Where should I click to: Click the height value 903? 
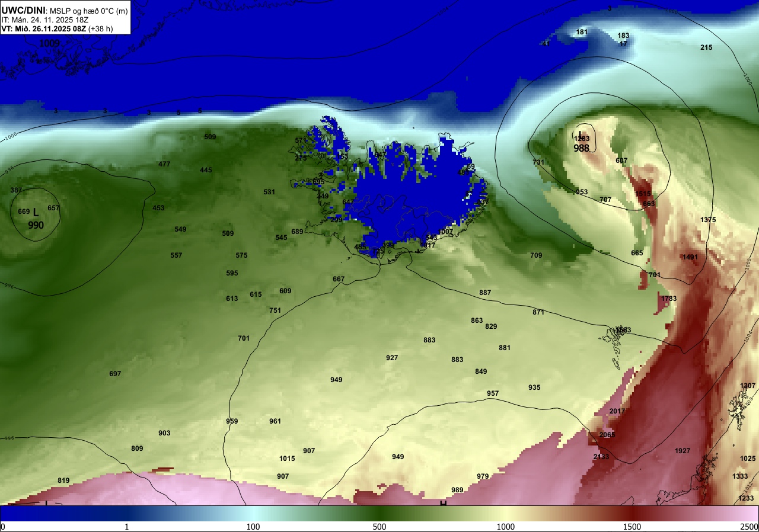[x=164, y=433]
